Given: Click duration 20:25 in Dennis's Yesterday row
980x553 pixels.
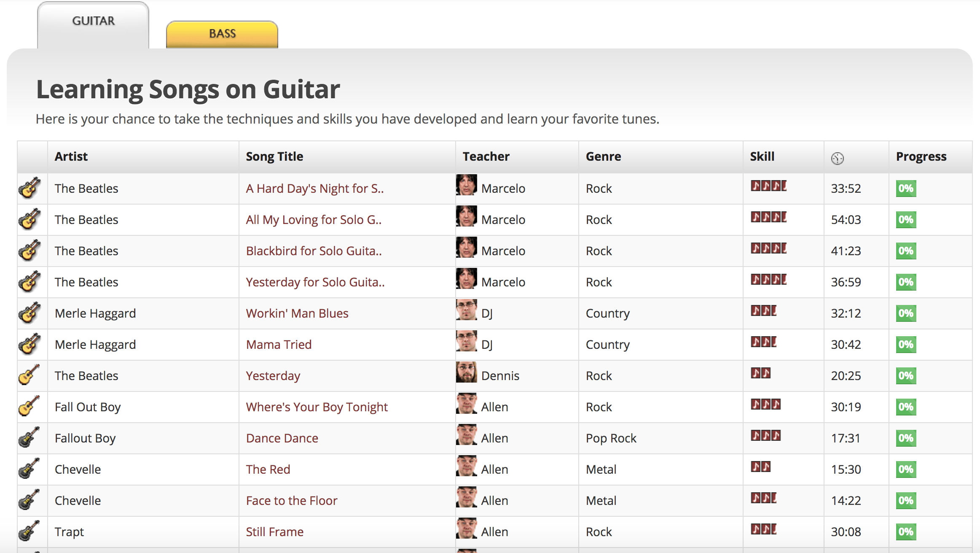Looking at the screenshot, I should (846, 376).
